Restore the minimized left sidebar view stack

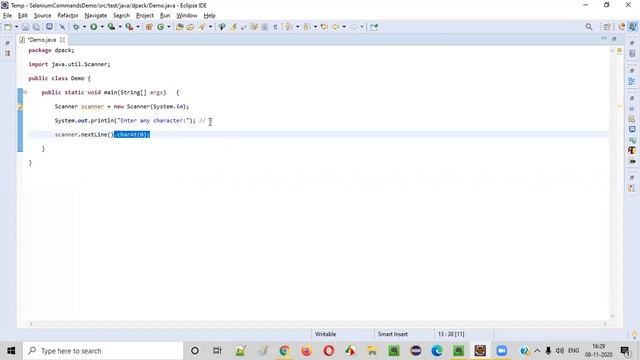click(7, 43)
